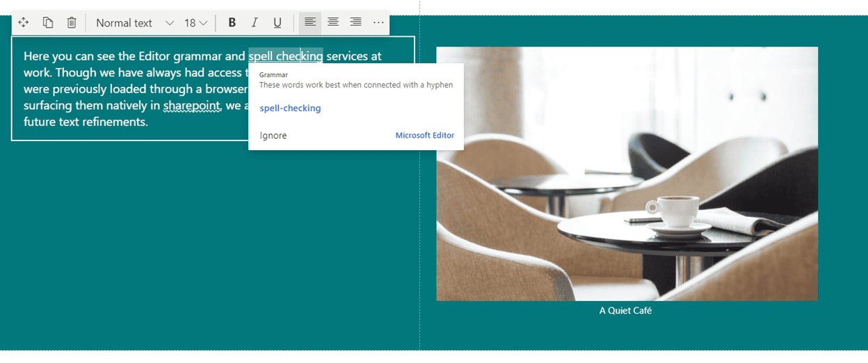Image resolution: width=868 pixels, height=363 pixels.
Task: Expand the font size 18 dropdown
Action: tap(195, 23)
